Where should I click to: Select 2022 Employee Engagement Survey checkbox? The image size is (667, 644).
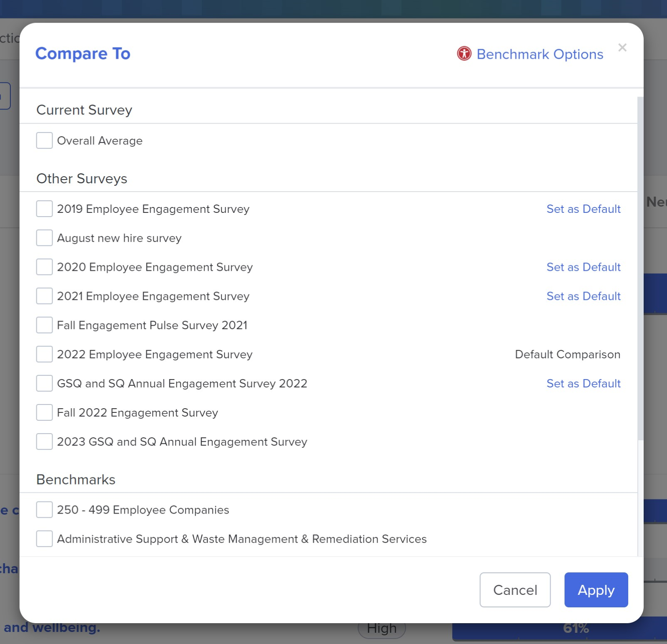[44, 354]
